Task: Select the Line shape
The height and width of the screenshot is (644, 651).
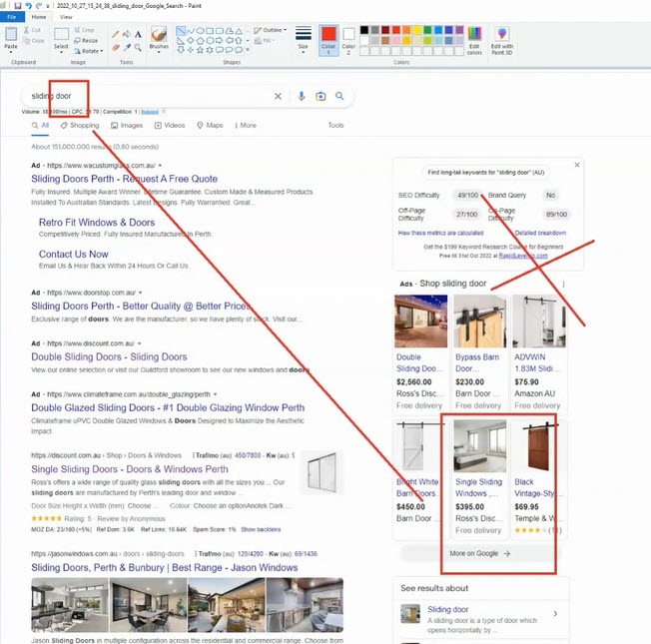Action: [181, 31]
